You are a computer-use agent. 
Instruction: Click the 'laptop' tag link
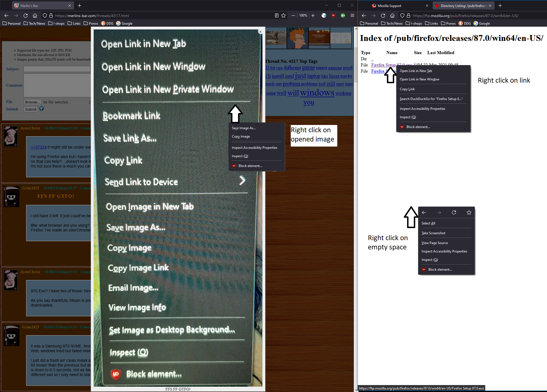[x=314, y=76]
